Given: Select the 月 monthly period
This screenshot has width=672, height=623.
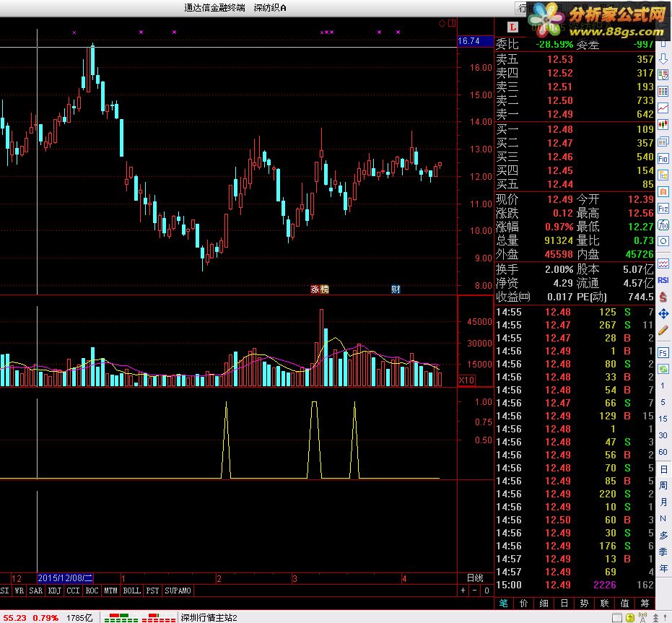Looking at the screenshot, I should (663, 502).
